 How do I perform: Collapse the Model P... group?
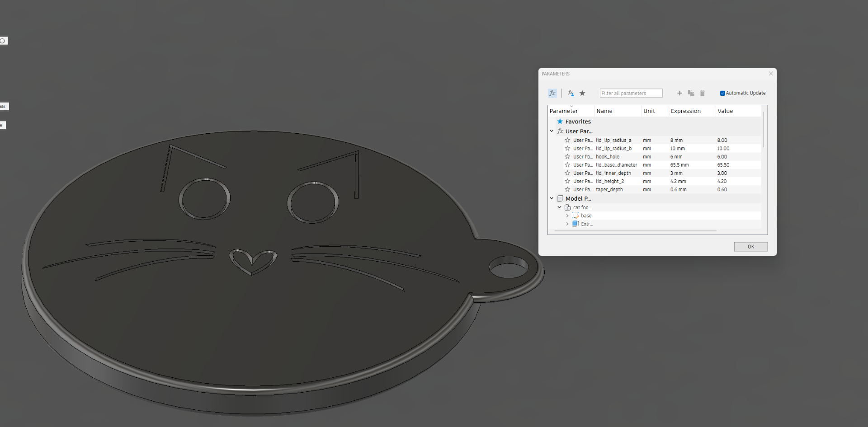[552, 198]
